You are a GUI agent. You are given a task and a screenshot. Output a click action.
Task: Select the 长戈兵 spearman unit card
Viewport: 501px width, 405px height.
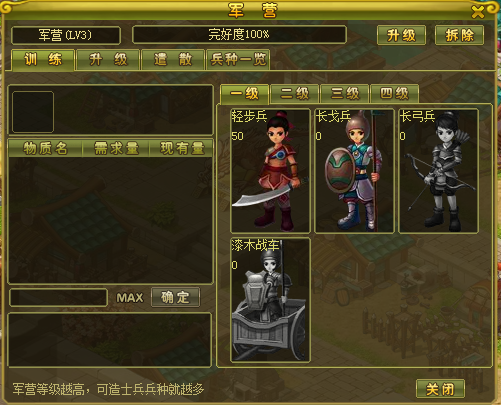pyautogui.click(x=354, y=170)
